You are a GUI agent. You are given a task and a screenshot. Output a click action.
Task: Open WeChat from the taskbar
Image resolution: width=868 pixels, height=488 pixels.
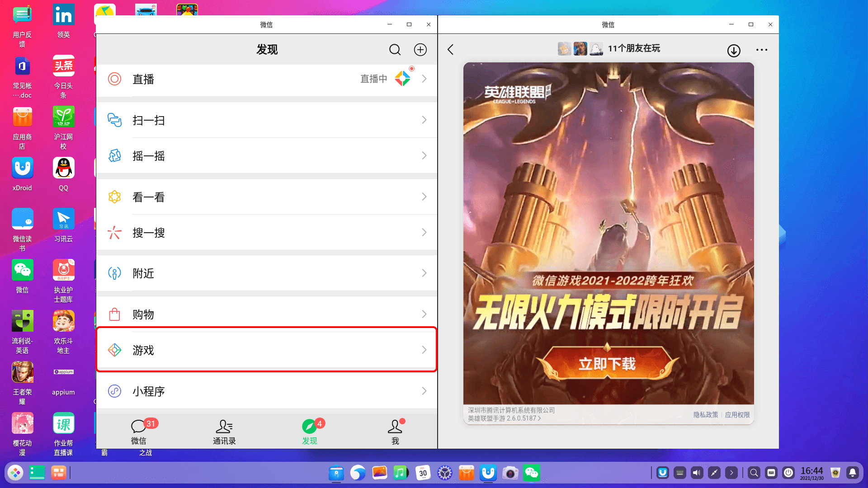[532, 473]
